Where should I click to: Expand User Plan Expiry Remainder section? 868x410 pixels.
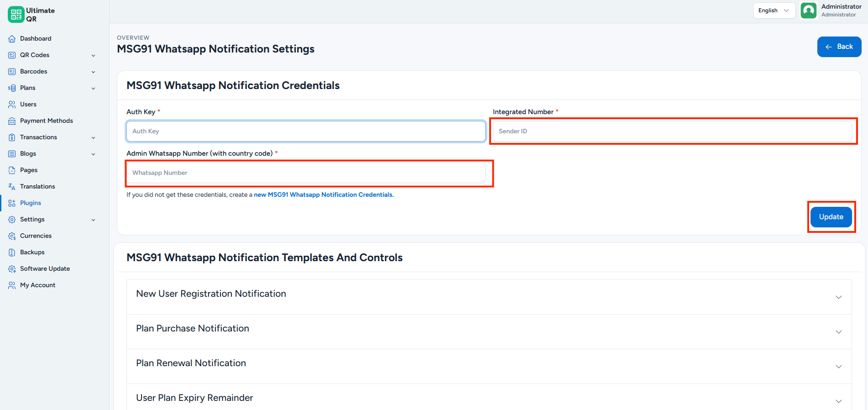tap(489, 398)
